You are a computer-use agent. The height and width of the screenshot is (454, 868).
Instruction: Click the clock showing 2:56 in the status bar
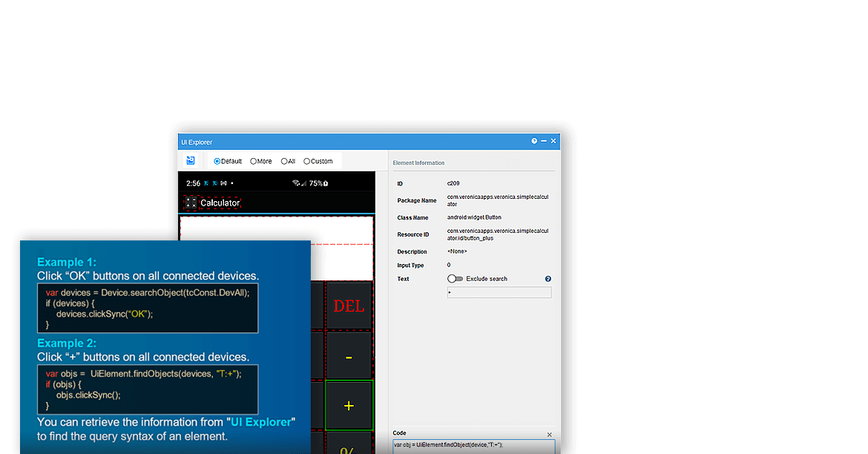click(193, 182)
